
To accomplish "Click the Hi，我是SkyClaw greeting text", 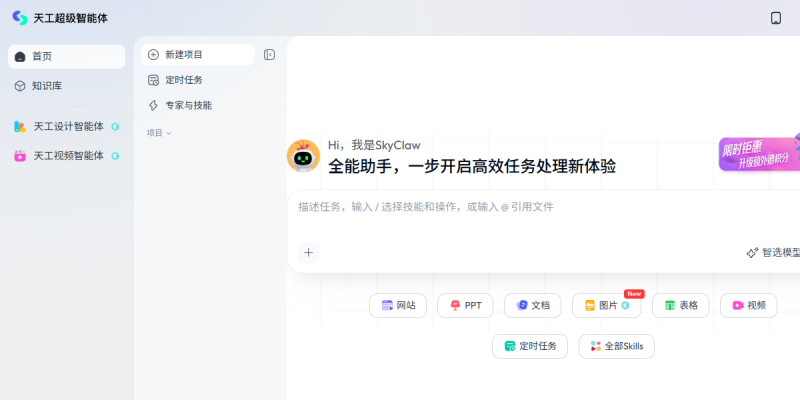I will [374, 145].
